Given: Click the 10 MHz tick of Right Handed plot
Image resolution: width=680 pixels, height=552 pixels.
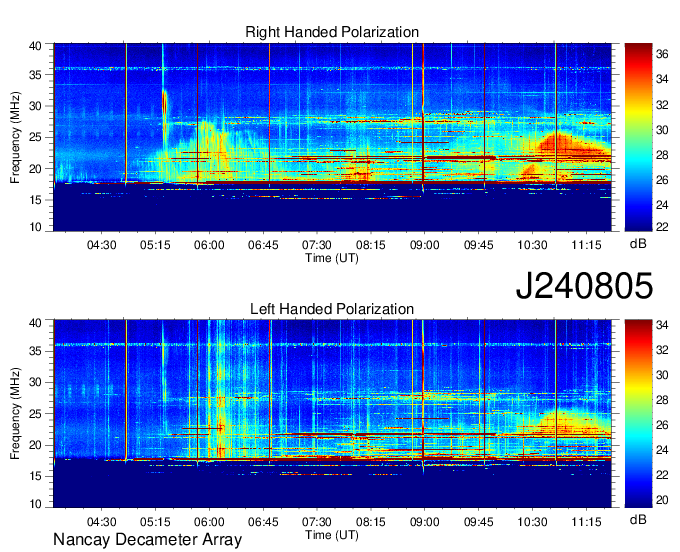Looking at the screenshot, I should [35, 227].
